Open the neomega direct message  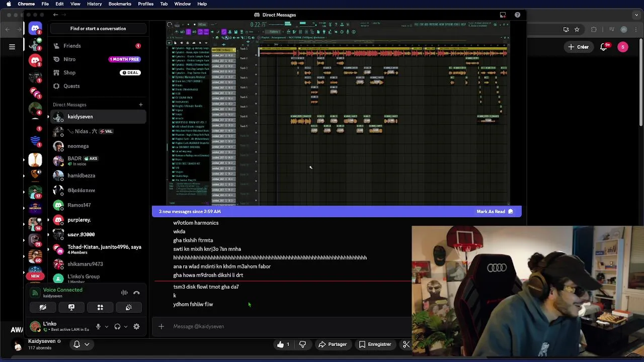98,146
